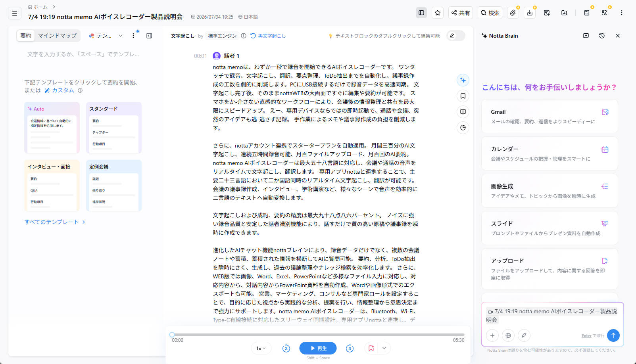This screenshot has width=636, height=364.
Task: Add a bookmark marker in player
Action: tap(371, 348)
